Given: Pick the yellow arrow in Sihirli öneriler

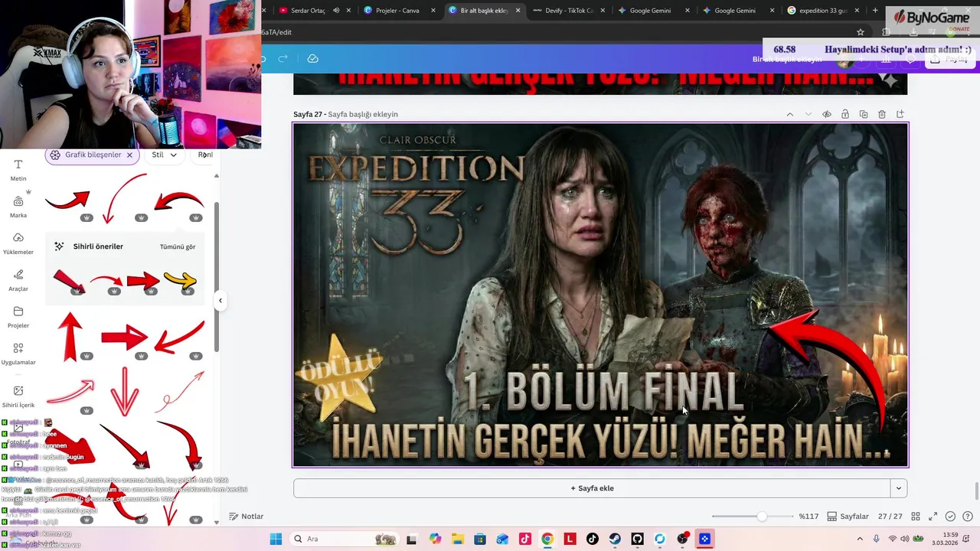Looking at the screenshot, I should click(x=180, y=281).
